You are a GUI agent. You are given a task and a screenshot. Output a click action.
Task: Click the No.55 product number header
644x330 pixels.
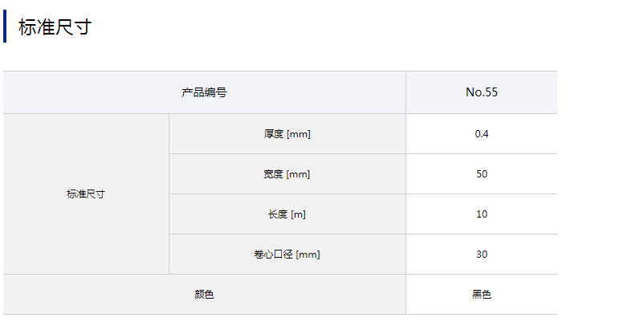click(x=482, y=92)
